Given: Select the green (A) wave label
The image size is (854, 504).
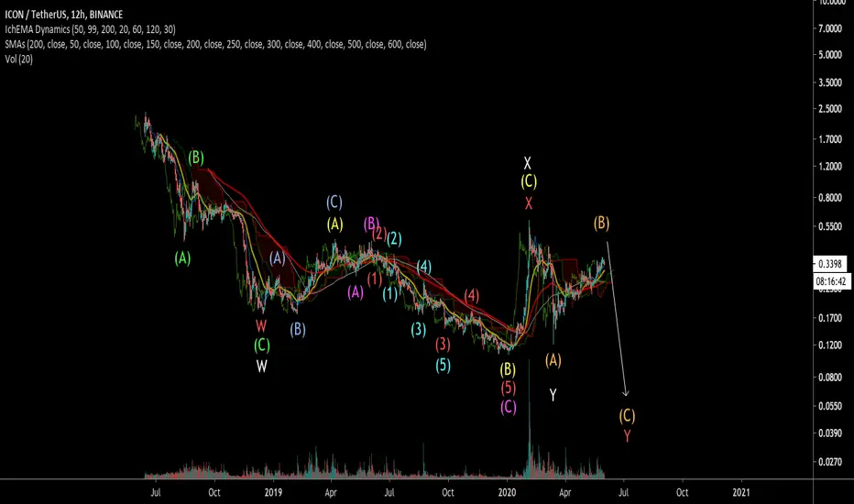Looking at the screenshot, I should (182, 258).
